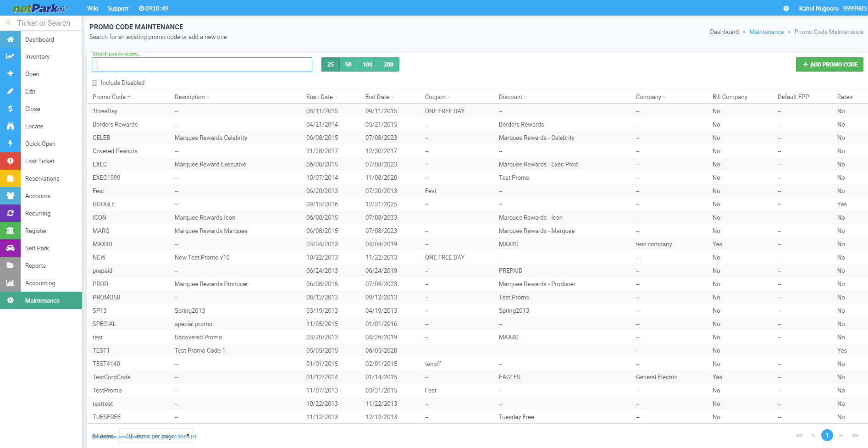
Task: Open the Reservations sidebar item
Action: coord(41,178)
